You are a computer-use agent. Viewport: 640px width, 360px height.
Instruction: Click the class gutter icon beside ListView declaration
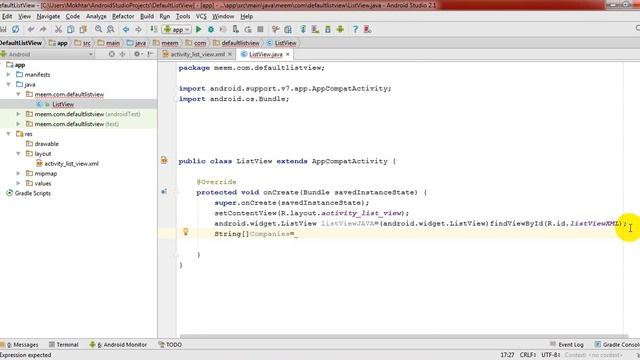[164, 160]
